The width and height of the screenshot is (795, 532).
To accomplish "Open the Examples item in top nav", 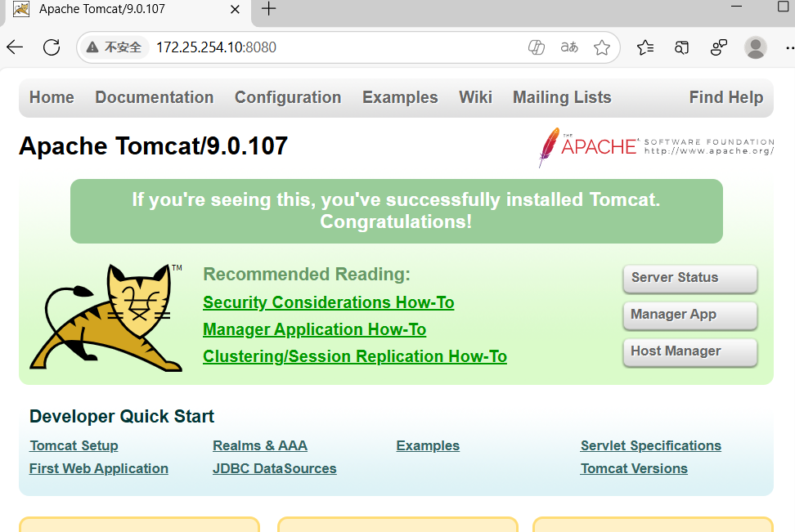I will click(x=400, y=97).
